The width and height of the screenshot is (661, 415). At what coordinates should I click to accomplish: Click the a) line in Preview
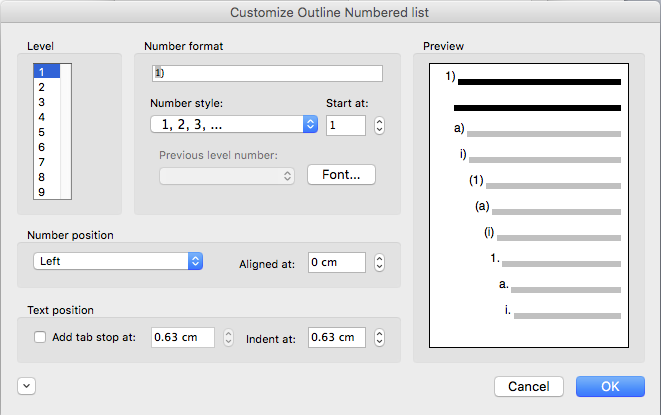[x=537, y=130]
